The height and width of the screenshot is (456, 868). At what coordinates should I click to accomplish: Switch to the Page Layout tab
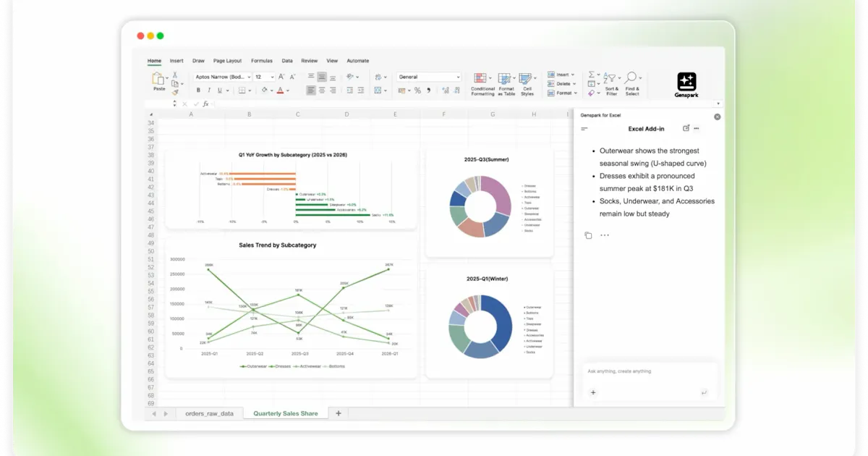click(228, 61)
